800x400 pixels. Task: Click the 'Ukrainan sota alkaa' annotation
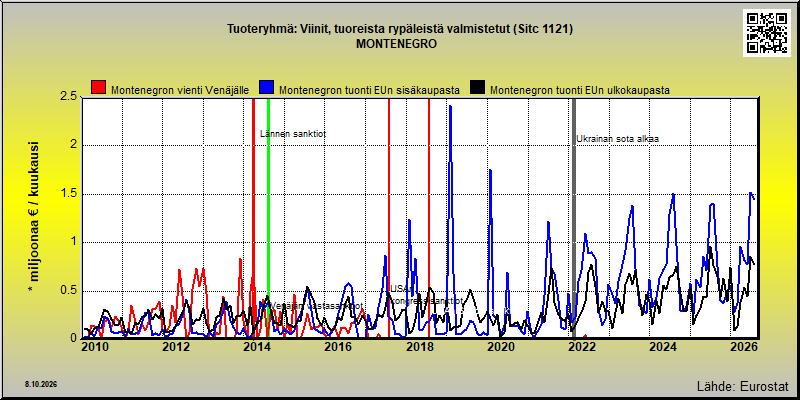click(x=618, y=139)
